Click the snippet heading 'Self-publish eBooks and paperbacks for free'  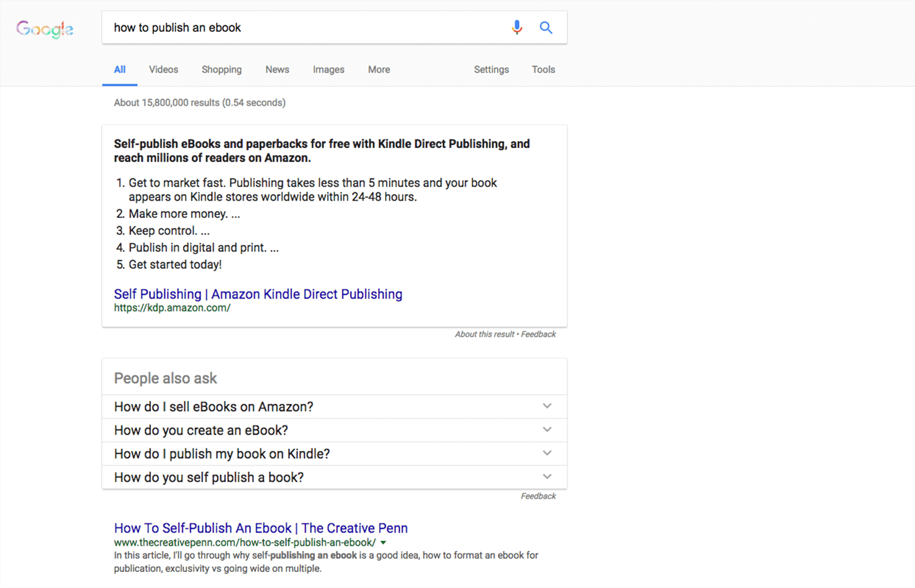[x=322, y=150]
